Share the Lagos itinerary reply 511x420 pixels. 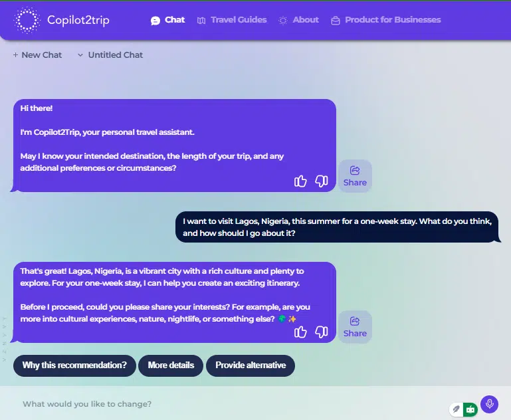coord(355,327)
